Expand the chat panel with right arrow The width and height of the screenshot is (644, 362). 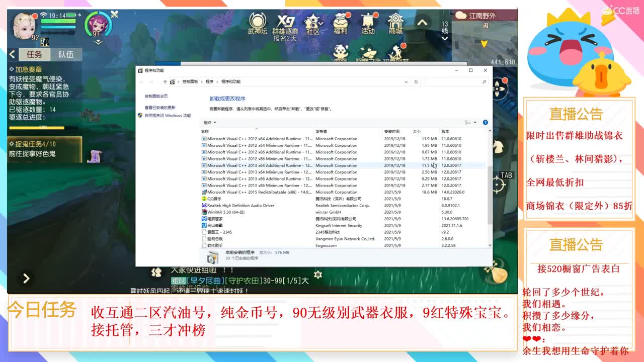(26, 278)
